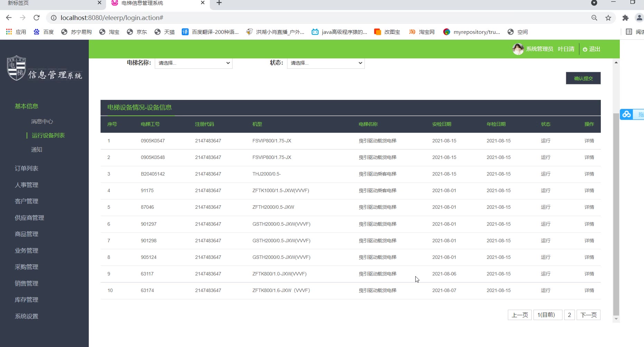Click the 1(目前) current page button
The height and width of the screenshot is (347, 644).
[x=548, y=315]
